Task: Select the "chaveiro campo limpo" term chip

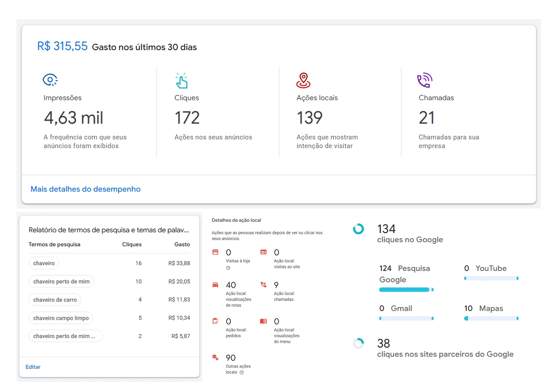Action: (61, 318)
